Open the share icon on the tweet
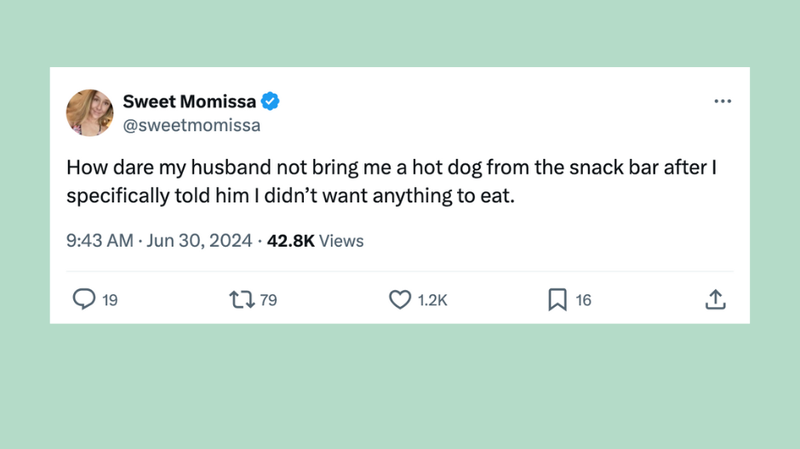The width and height of the screenshot is (800, 449). (715, 299)
